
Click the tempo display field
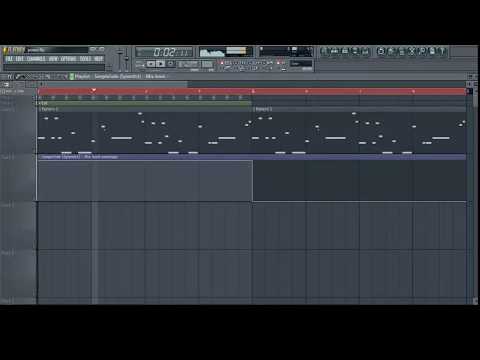click(188, 64)
